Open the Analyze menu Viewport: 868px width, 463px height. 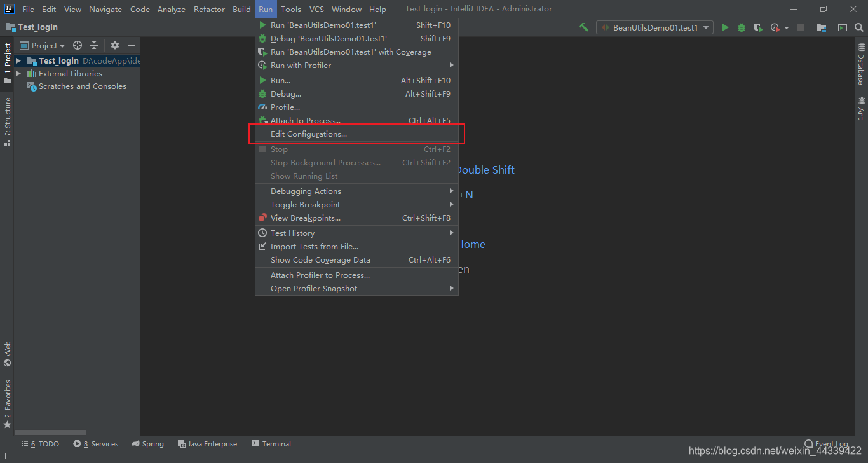point(172,9)
